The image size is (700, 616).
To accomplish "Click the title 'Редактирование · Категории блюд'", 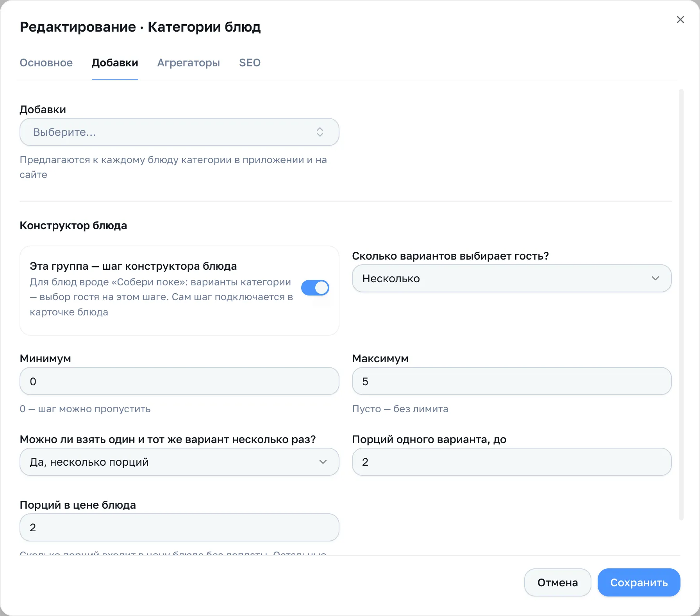I will click(x=140, y=27).
